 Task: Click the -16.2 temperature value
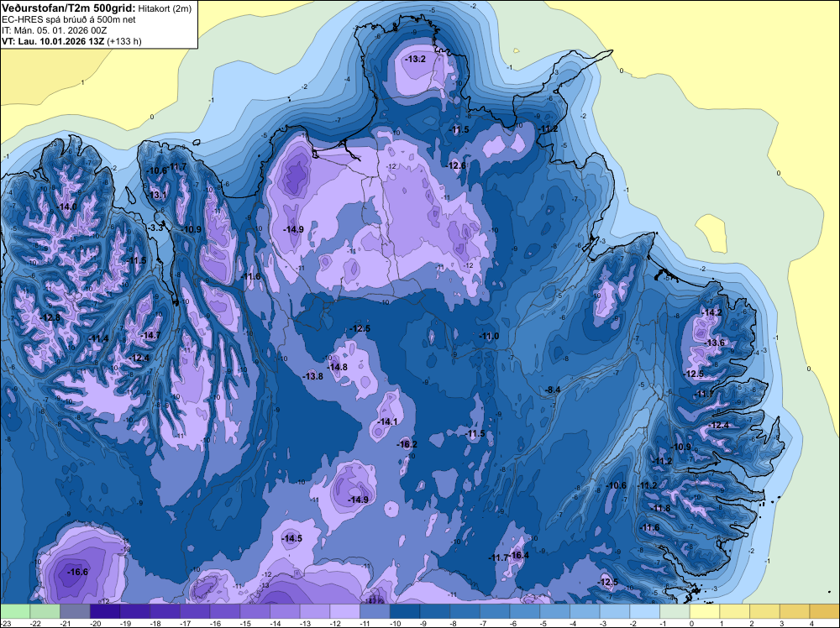coord(407,444)
